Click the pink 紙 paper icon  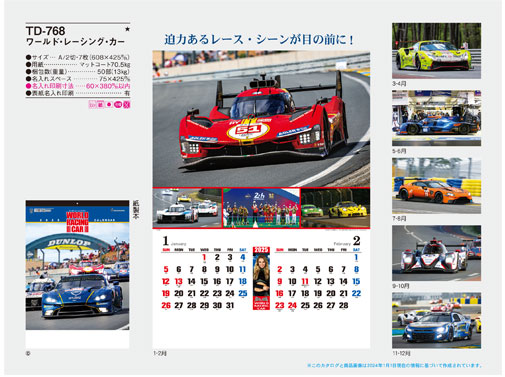point(100,105)
